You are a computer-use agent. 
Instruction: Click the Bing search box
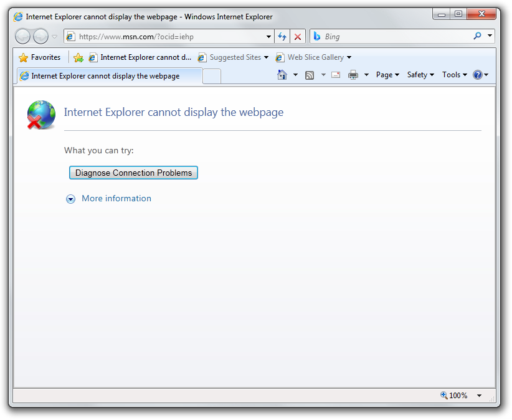pyautogui.click(x=392, y=36)
